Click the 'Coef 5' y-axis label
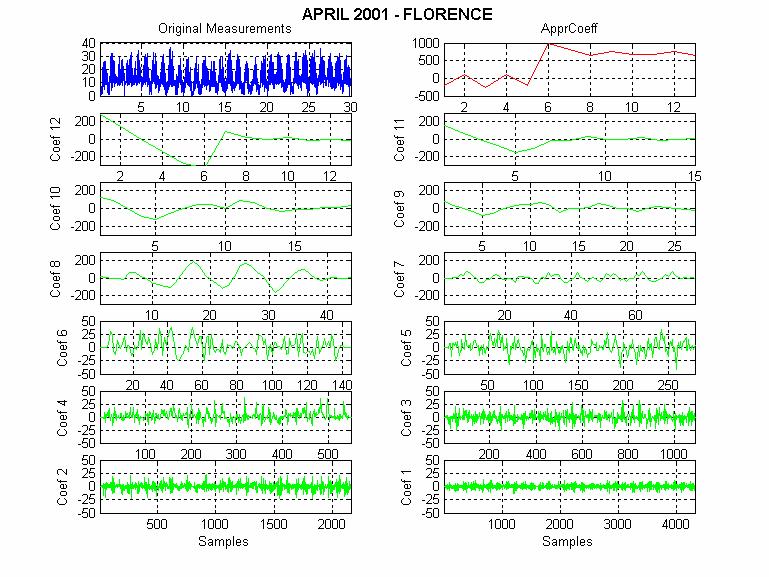The height and width of the screenshot is (577, 769). (406, 348)
